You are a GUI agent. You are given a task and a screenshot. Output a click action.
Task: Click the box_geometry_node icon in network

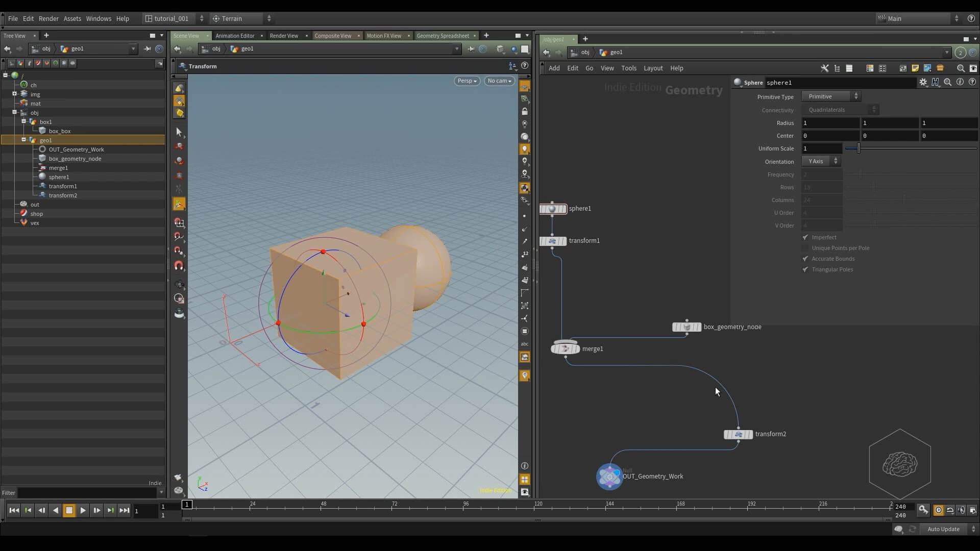(687, 327)
